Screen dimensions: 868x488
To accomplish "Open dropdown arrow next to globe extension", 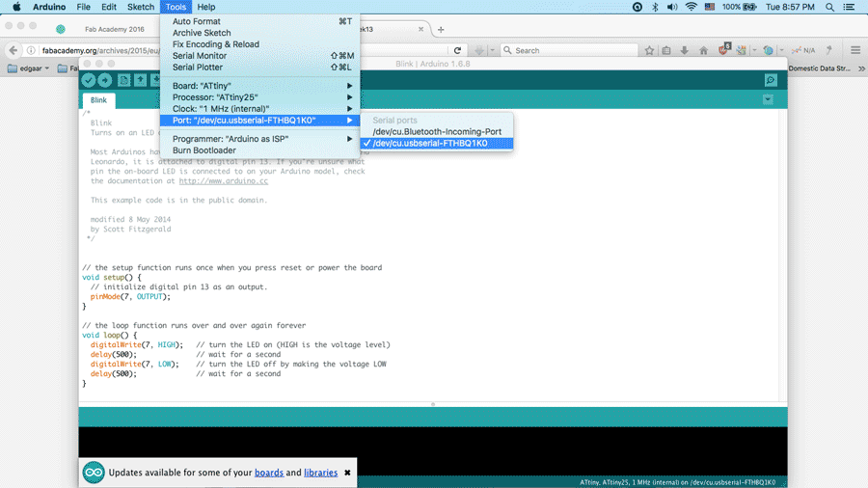I will 781,50.
